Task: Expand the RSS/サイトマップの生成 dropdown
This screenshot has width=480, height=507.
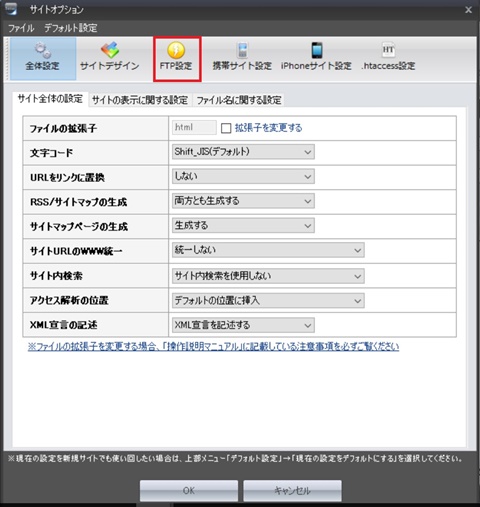Action: (243, 201)
